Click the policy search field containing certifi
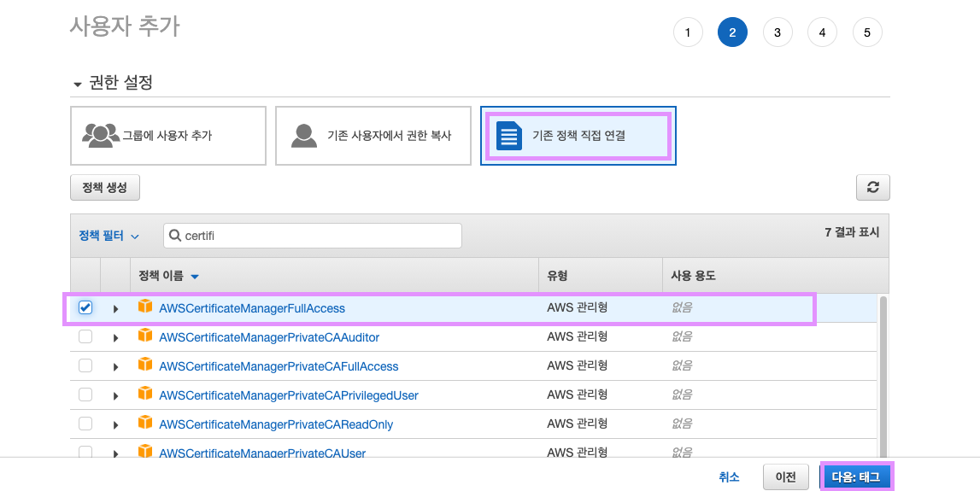Image resolution: width=980 pixels, height=491 pixels. 313,236
